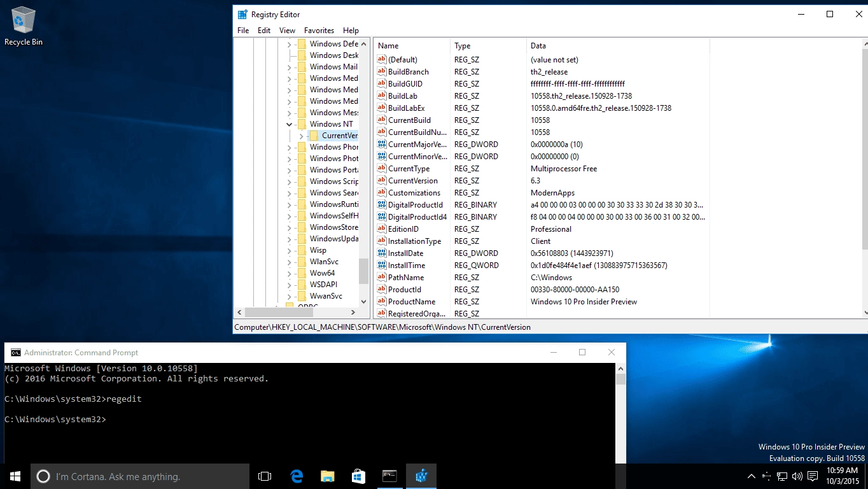Show hidden system tray icons
This screenshot has width=868, height=489.
(x=752, y=476)
